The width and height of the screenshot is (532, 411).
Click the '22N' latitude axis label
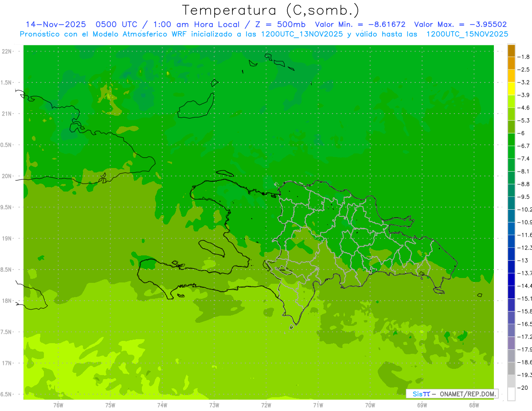pos(7,51)
